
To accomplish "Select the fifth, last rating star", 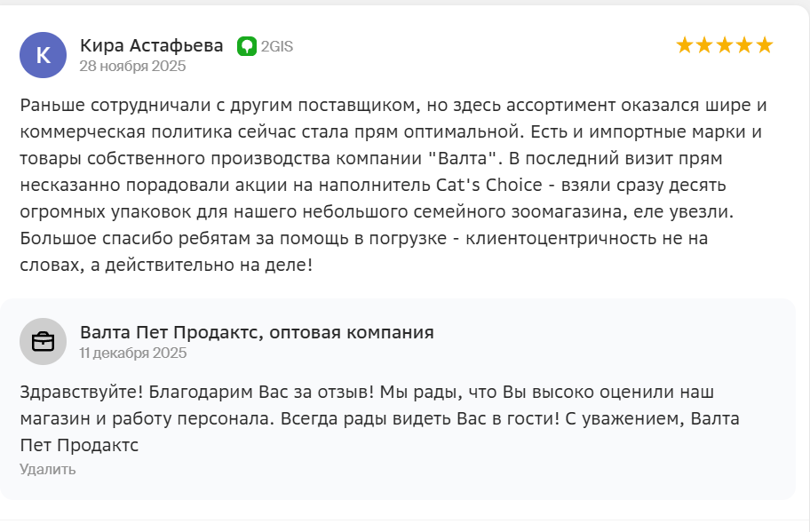I will [x=765, y=45].
